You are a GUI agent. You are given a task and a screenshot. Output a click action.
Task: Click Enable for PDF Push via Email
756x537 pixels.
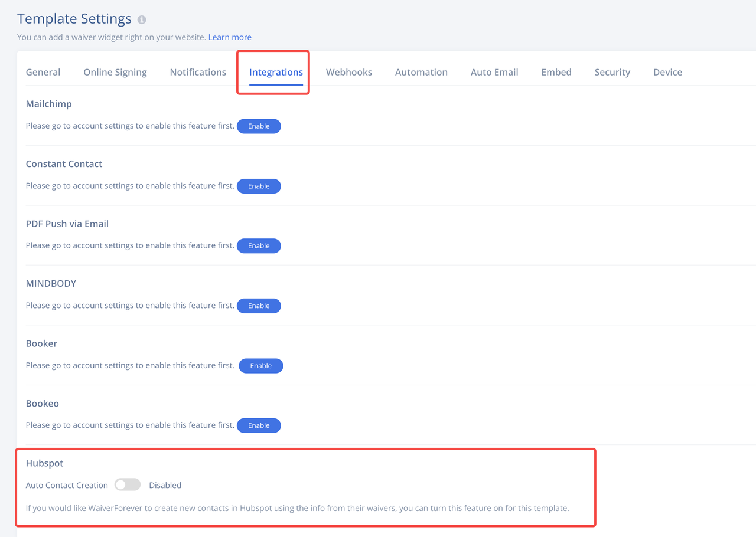(259, 246)
